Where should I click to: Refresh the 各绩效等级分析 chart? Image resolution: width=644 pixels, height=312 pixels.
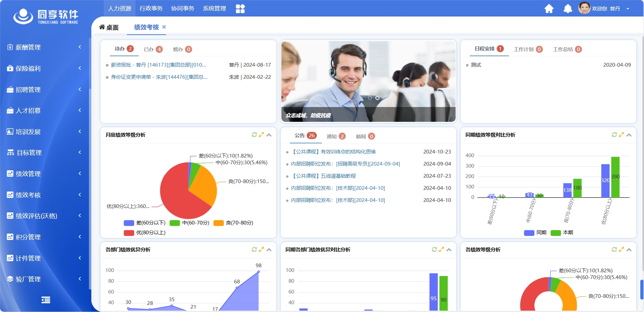point(614,249)
